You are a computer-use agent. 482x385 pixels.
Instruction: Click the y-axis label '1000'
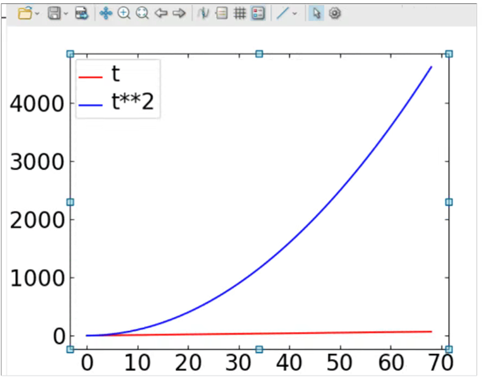(x=37, y=278)
